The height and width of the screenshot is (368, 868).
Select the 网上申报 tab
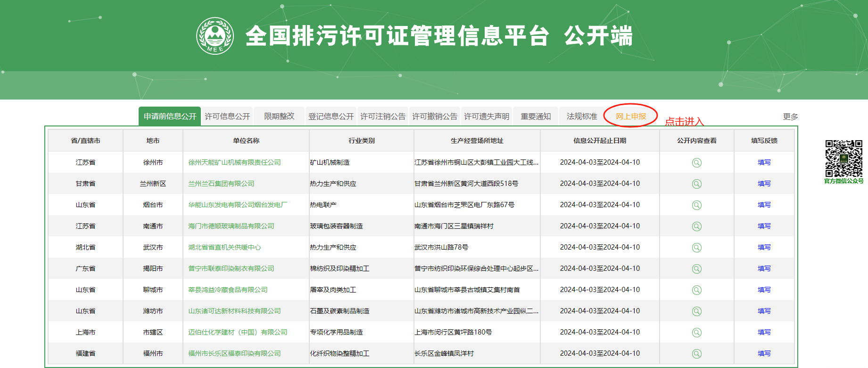point(631,117)
